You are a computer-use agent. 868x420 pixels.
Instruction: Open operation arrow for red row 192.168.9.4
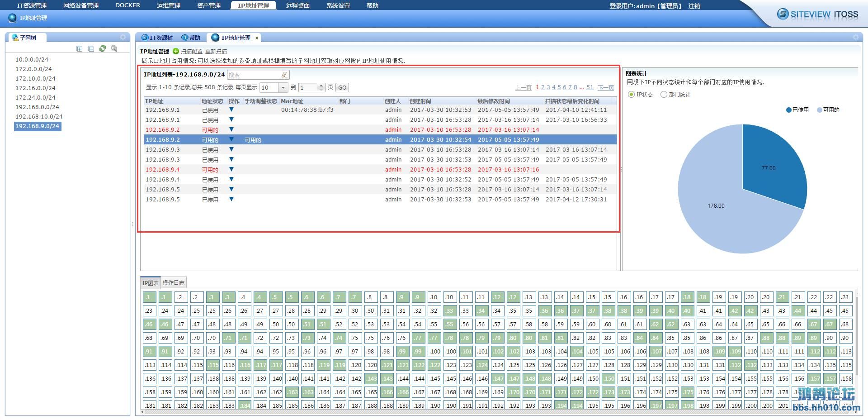231,169
